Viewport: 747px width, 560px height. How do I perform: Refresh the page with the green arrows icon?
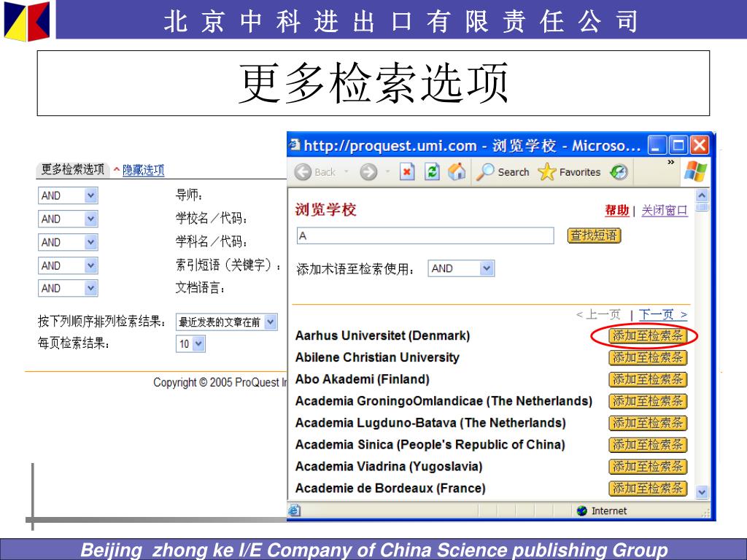432,172
